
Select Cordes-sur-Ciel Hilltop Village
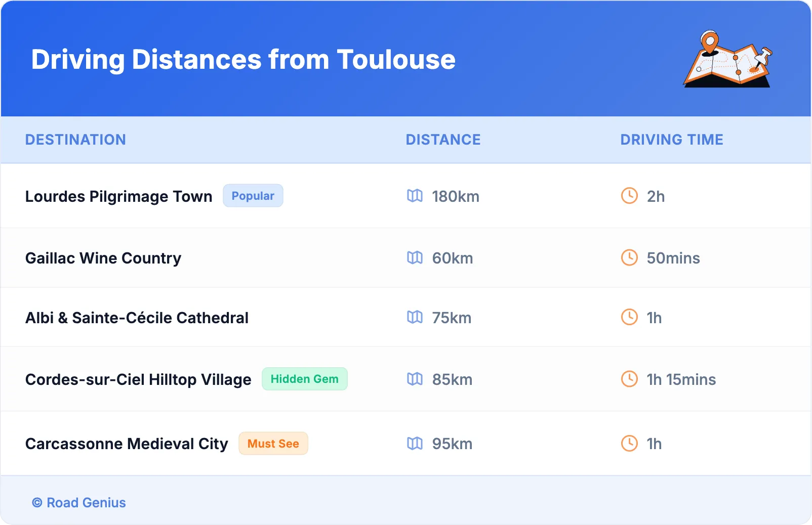pos(138,379)
